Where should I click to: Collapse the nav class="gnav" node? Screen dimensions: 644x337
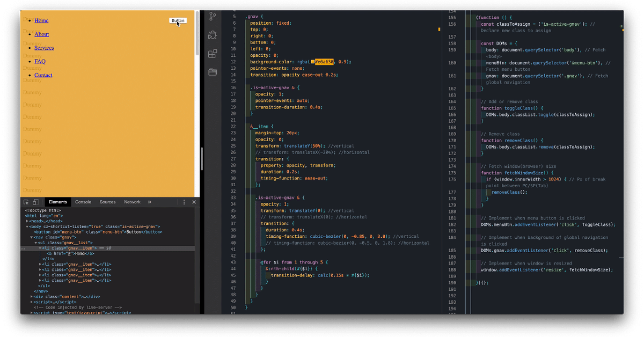tap(32, 237)
